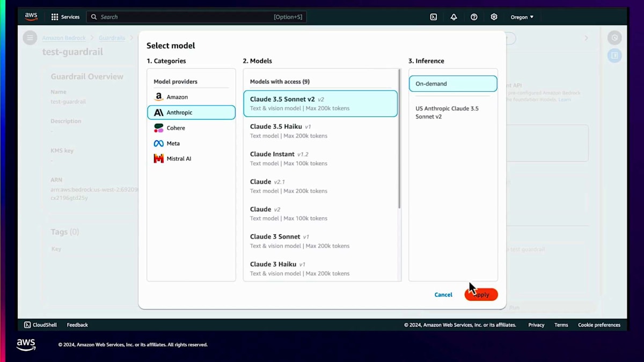Image resolution: width=644 pixels, height=362 pixels.
Task: Click the CloudShell icon in the footer
Action: (x=27, y=325)
